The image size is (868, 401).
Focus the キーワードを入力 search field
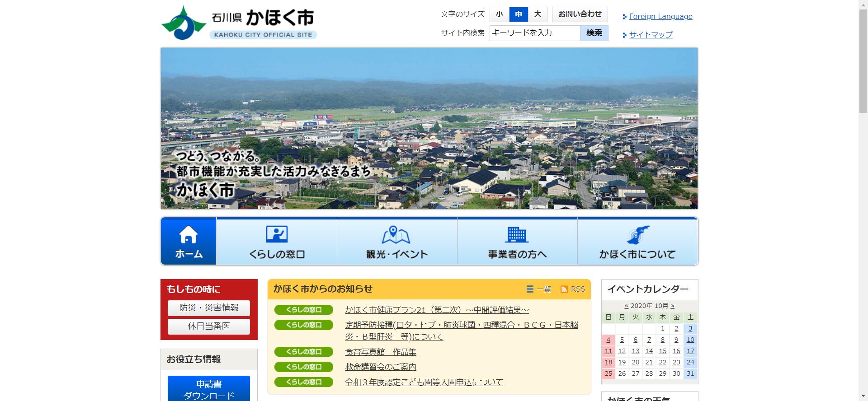pos(535,33)
